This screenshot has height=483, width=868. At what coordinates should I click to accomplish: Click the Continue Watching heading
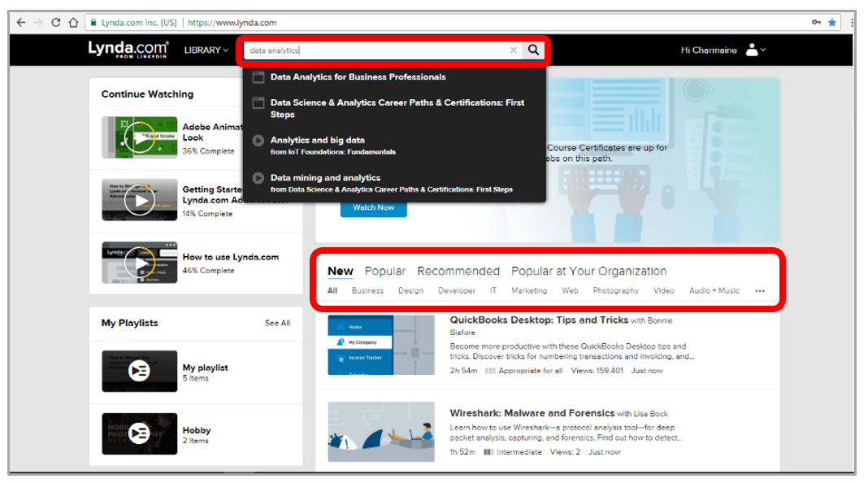(147, 94)
